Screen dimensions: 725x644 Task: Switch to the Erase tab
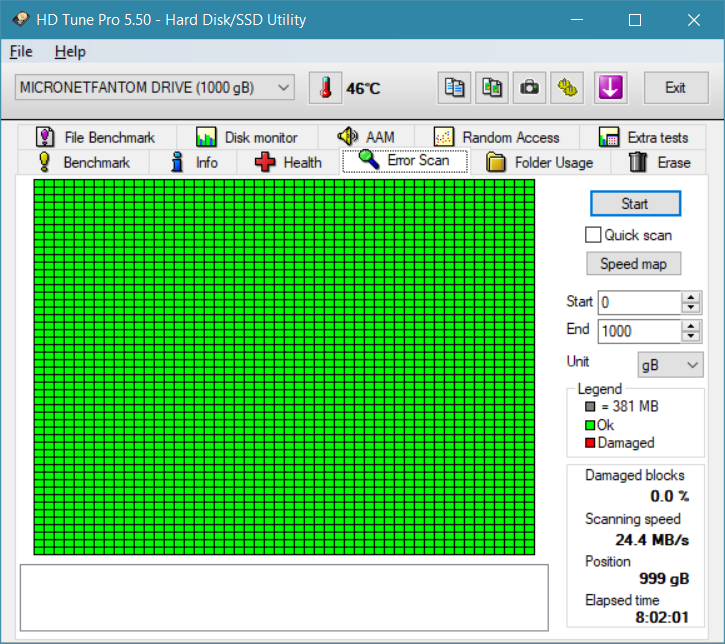pos(659,162)
